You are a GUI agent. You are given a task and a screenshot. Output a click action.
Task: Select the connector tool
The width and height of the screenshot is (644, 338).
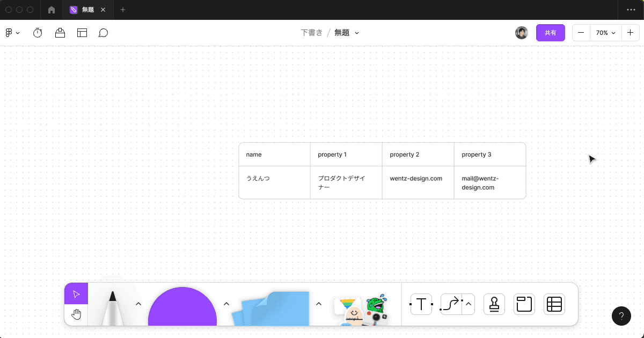[451, 304]
